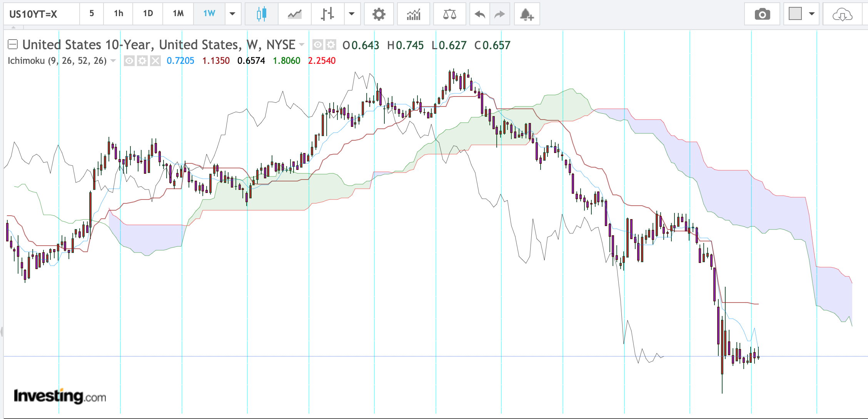Save chart using cloud download icon
The width and height of the screenshot is (868, 419).
click(842, 14)
